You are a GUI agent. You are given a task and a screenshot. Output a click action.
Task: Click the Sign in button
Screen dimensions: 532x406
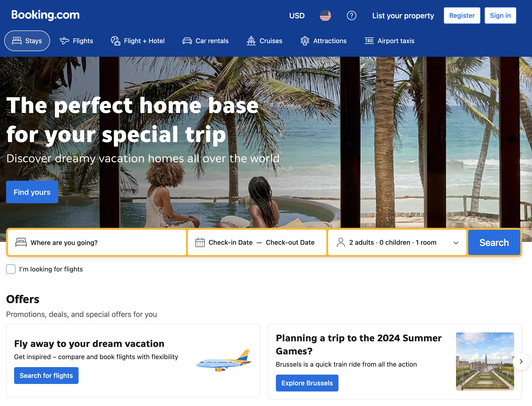500,15
